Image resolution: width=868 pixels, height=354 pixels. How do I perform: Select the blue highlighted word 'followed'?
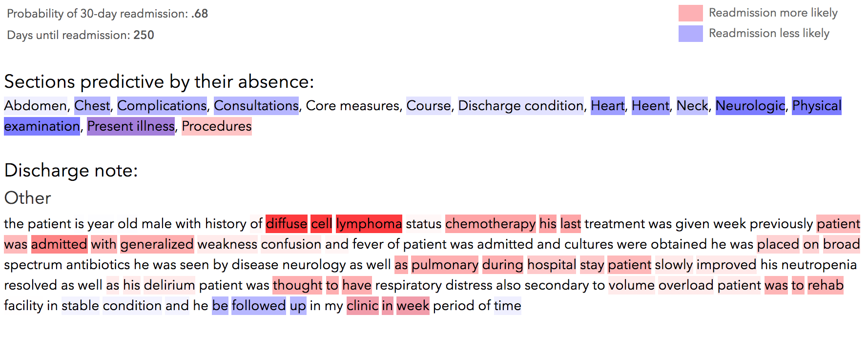(258, 306)
